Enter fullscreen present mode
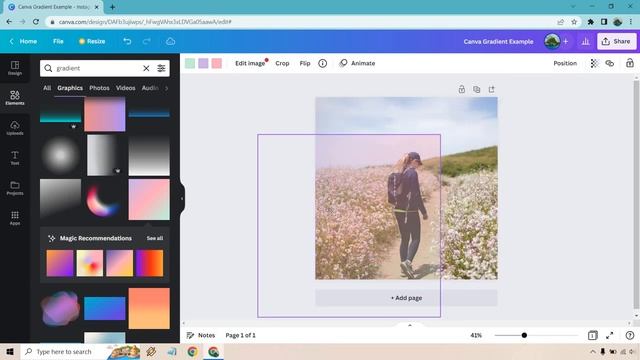640x360 pixels. [609, 335]
